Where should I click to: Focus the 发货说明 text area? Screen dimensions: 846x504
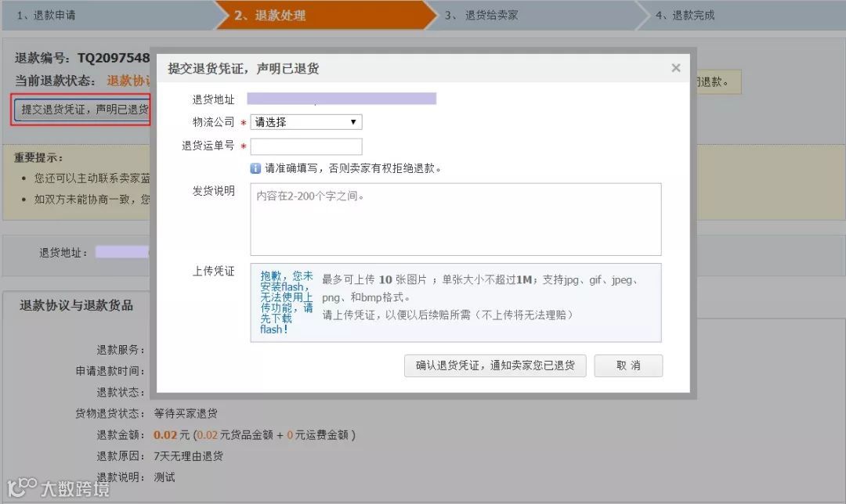click(x=455, y=219)
